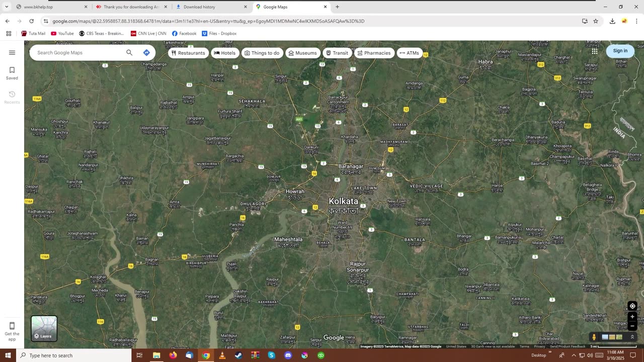Show Transit options on map

[337, 53]
